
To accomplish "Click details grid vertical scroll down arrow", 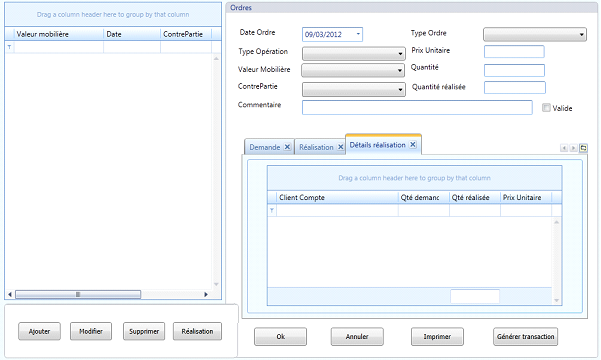I will point(557,300).
